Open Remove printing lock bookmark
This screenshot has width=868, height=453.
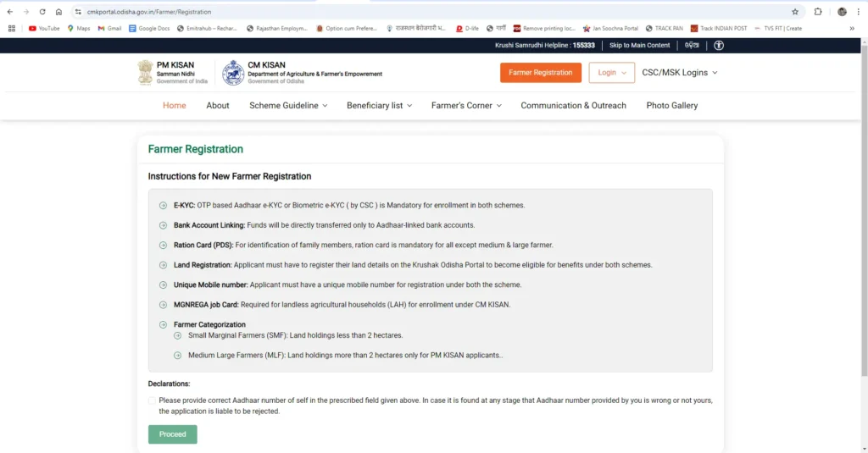[545, 28]
